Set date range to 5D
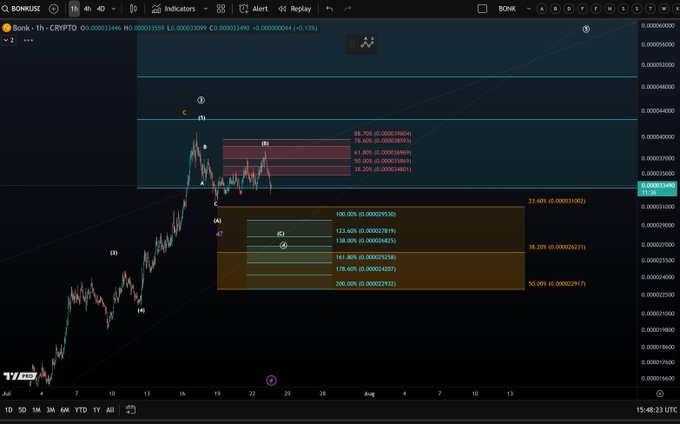The height and width of the screenshot is (424, 680). click(22, 410)
